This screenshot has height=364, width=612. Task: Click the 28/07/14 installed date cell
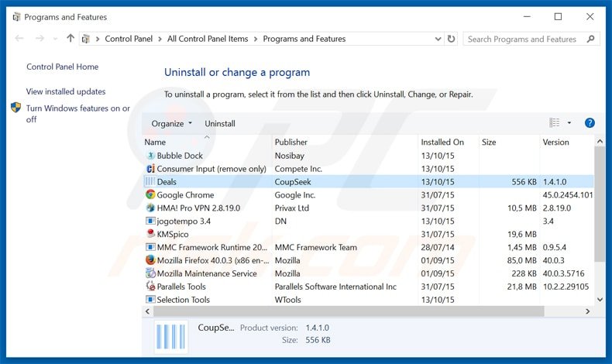click(x=438, y=247)
